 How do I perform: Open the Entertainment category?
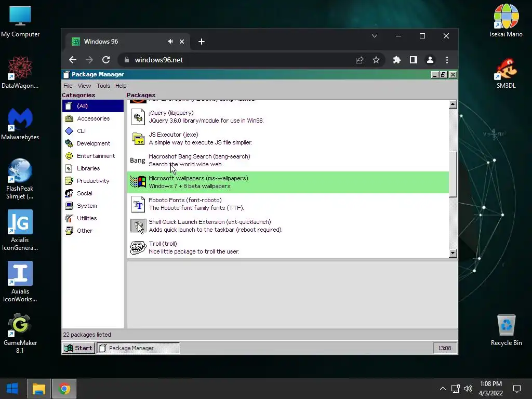click(x=92, y=156)
